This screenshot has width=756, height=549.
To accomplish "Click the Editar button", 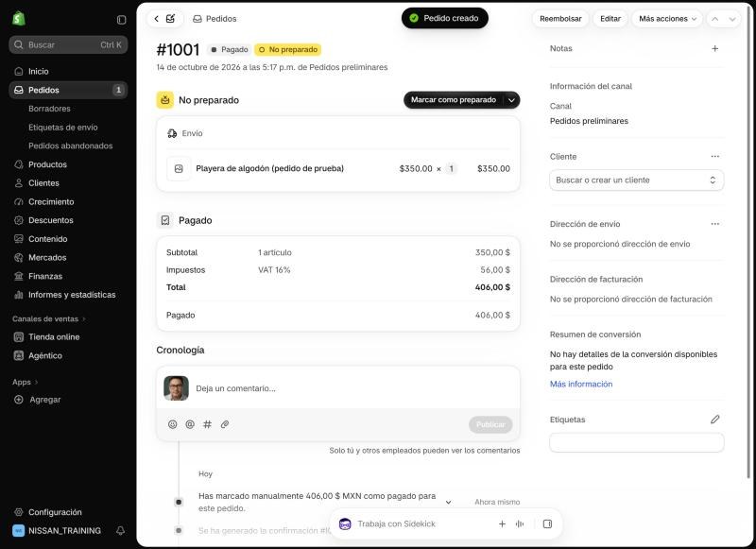I will click(610, 19).
